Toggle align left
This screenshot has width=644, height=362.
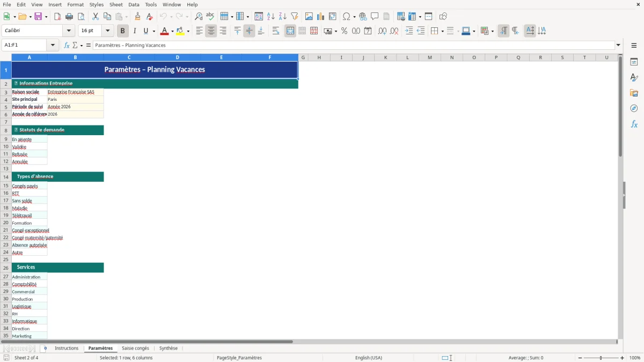pos(199,31)
